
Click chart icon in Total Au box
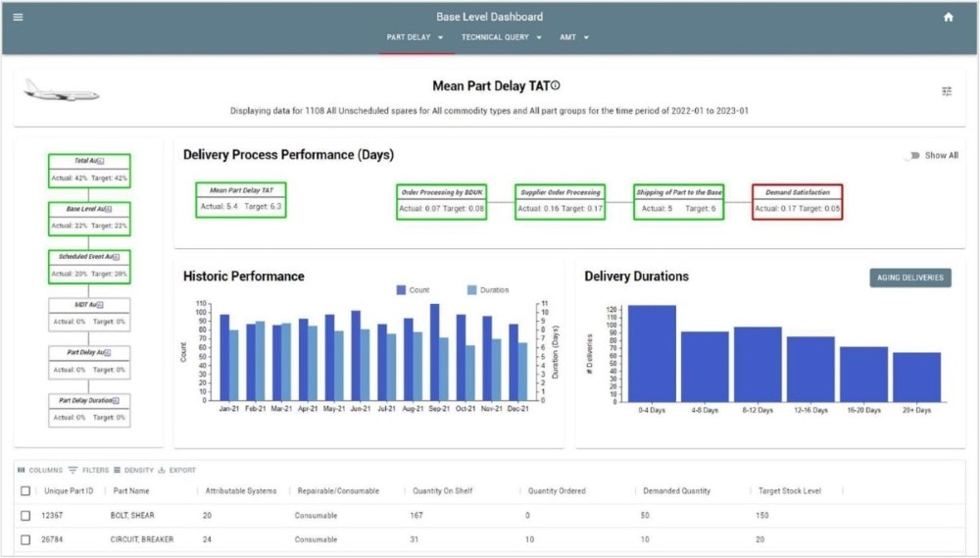click(x=101, y=162)
